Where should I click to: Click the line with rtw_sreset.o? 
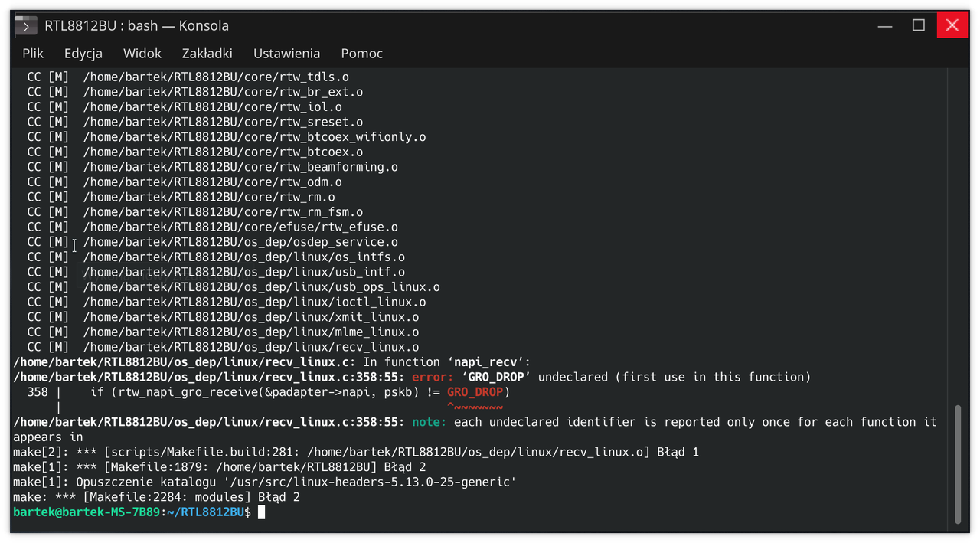coord(195,122)
